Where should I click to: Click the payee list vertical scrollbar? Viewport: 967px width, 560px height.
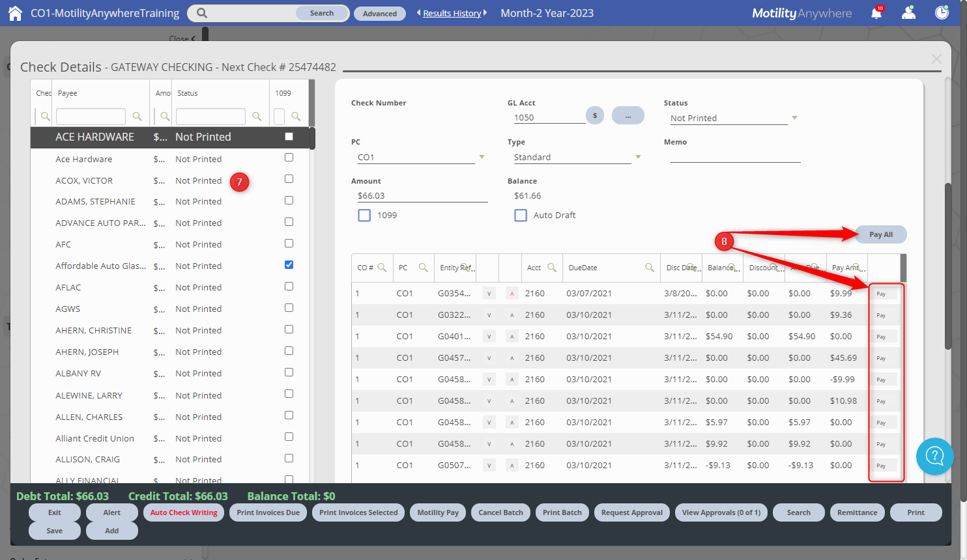(x=312, y=137)
